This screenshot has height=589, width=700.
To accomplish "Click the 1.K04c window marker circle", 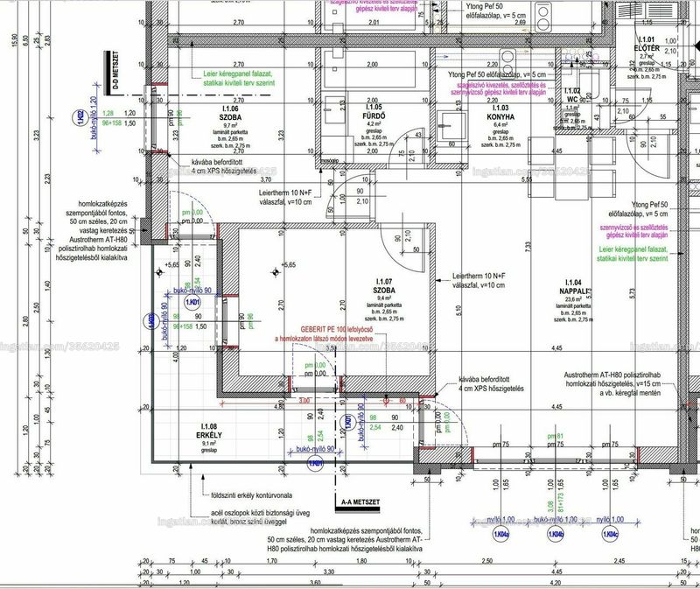I will click(610, 534).
